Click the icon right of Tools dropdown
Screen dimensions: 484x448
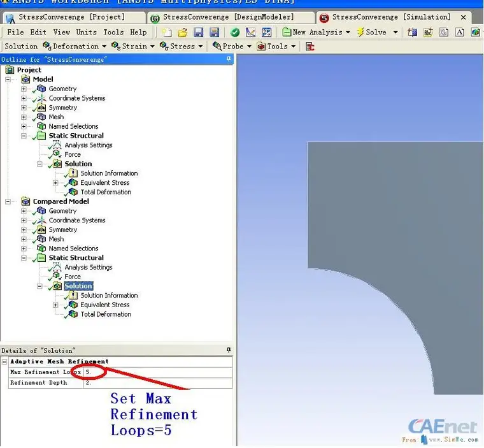point(310,47)
